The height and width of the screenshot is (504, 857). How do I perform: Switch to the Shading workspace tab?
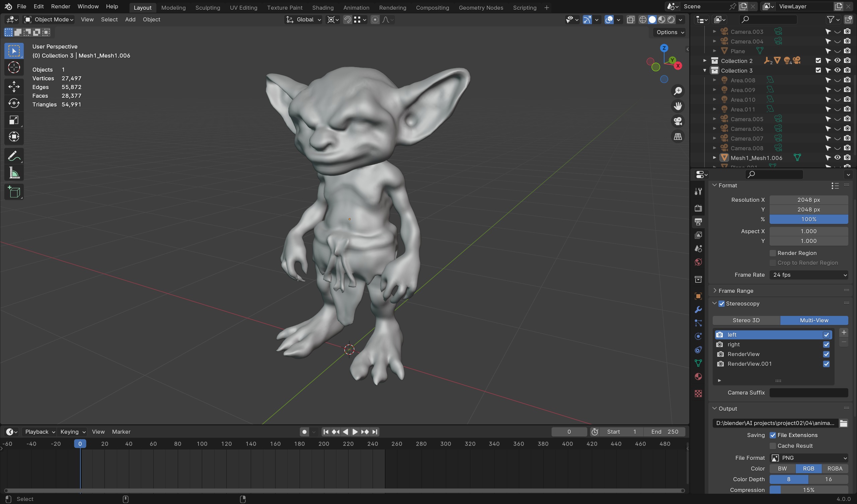(323, 7)
